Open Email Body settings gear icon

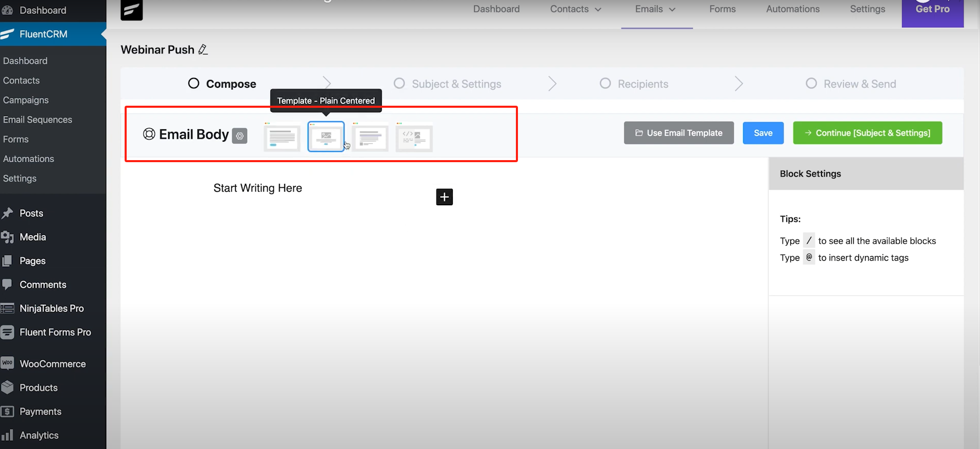pyautogui.click(x=239, y=135)
